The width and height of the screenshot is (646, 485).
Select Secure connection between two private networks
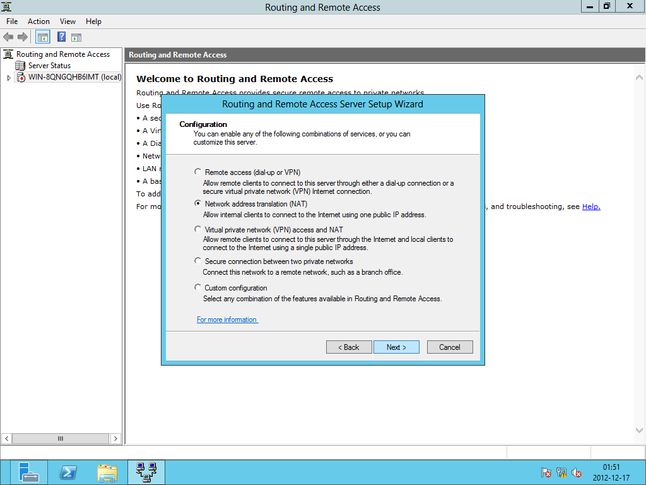click(x=198, y=261)
